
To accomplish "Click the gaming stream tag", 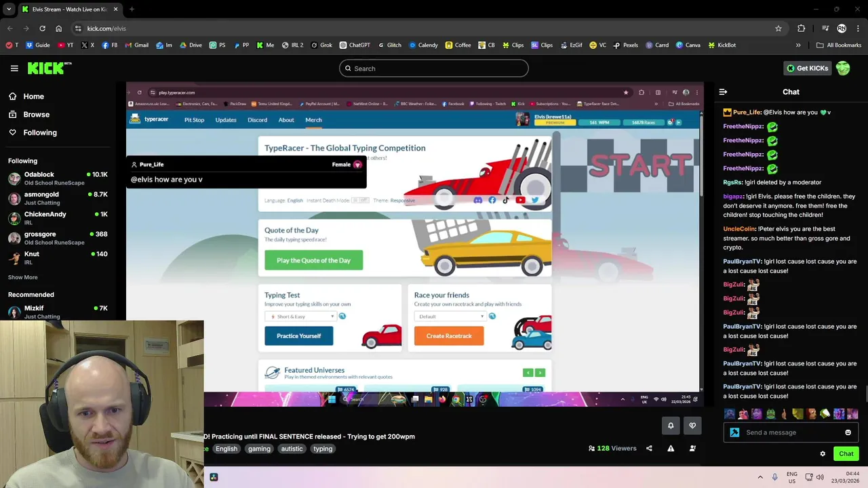I will 259,449.
